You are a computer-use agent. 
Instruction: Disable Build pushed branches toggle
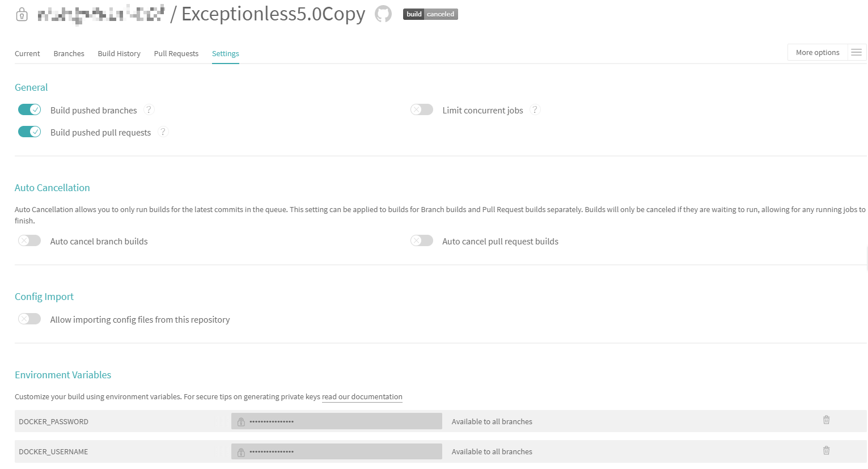29,109
